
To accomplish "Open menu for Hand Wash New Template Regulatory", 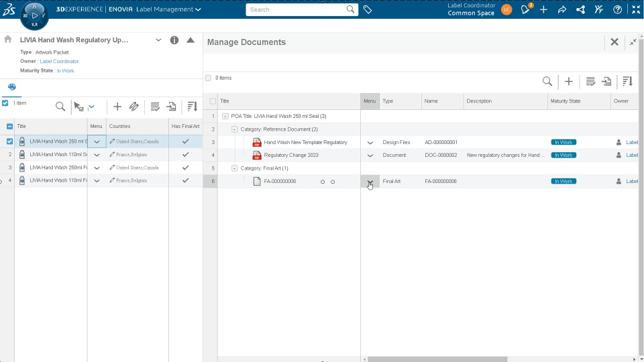I will 370,142.
